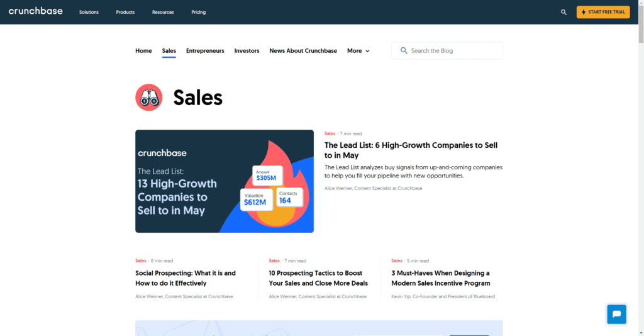
Task: Click the Start Free Trial button
Action: [x=603, y=12]
